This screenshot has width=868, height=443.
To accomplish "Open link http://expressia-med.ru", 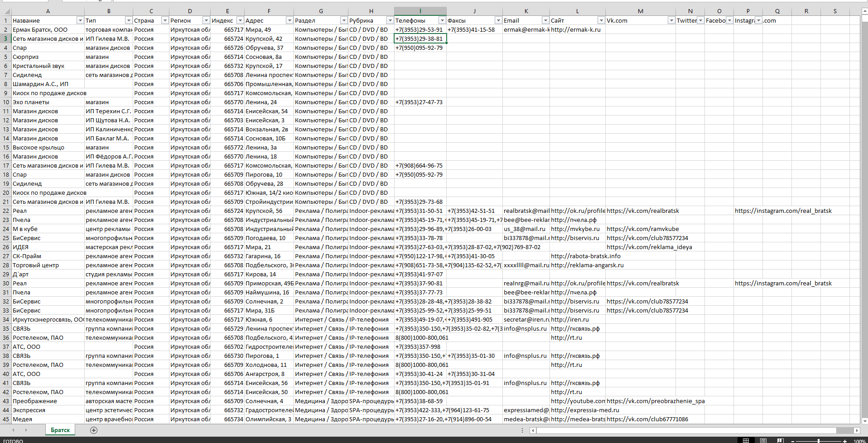I will click(x=585, y=410).
